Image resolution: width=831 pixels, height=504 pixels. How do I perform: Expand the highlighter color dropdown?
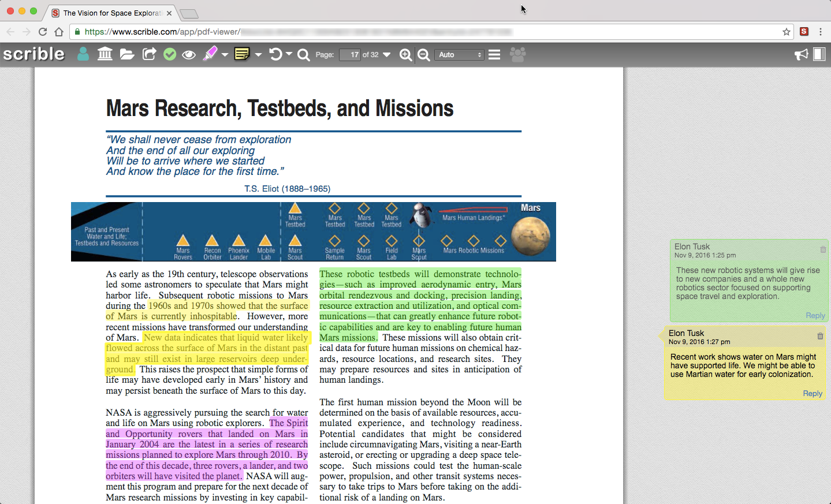click(225, 54)
